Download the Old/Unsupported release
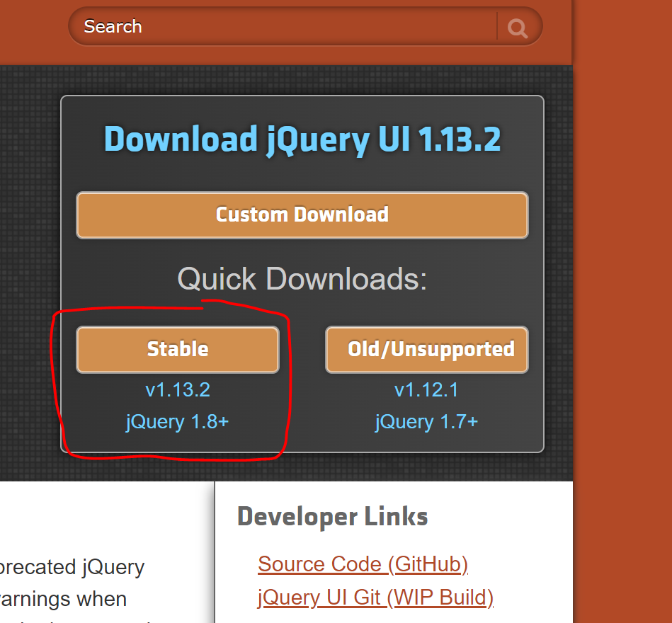The image size is (672, 623). [x=427, y=349]
